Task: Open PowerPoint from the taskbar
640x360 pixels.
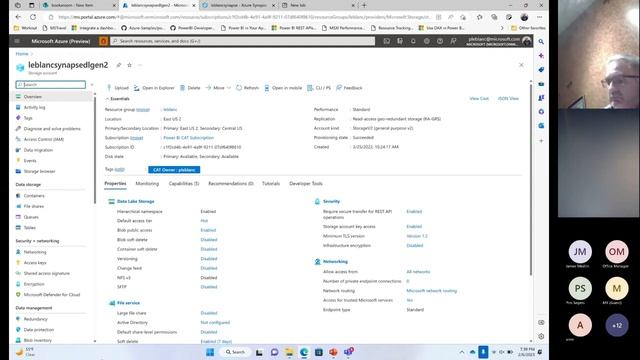Action: [x=333, y=352]
